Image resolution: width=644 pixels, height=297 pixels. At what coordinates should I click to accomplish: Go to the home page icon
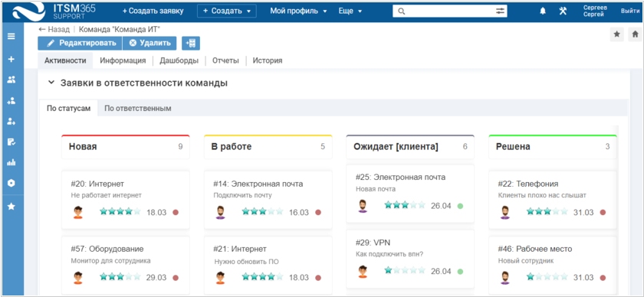pyautogui.click(x=635, y=34)
